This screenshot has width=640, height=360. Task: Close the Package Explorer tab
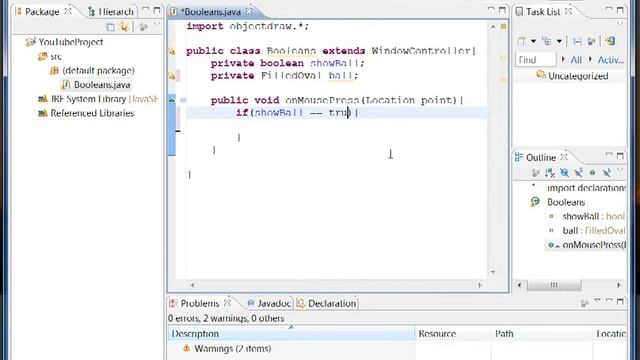pyautogui.click(x=68, y=11)
